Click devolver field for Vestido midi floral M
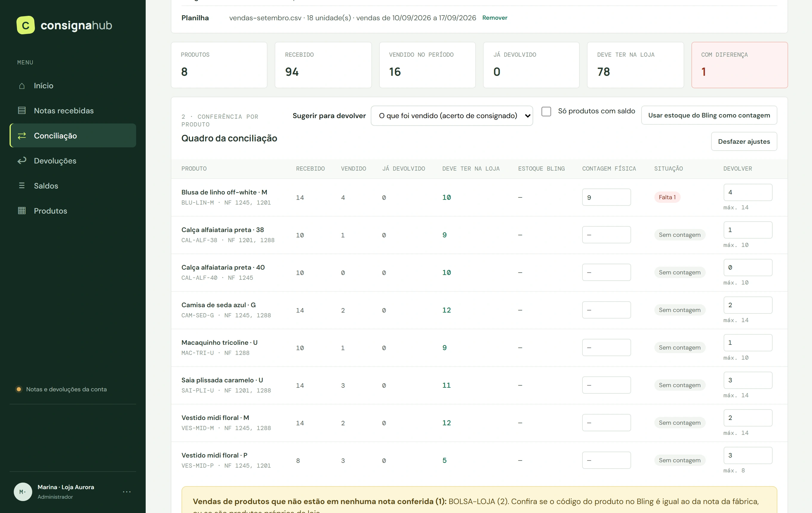The width and height of the screenshot is (812, 513). point(748,418)
